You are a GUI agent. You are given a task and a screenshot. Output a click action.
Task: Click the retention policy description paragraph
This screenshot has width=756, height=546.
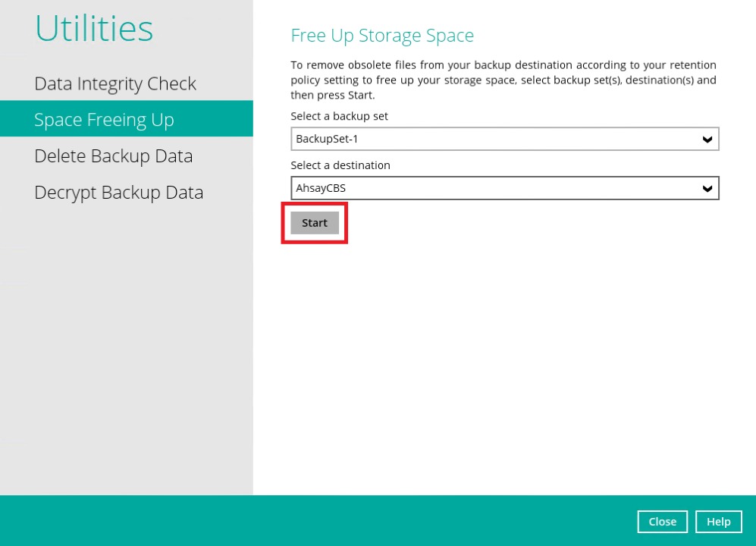coord(503,80)
